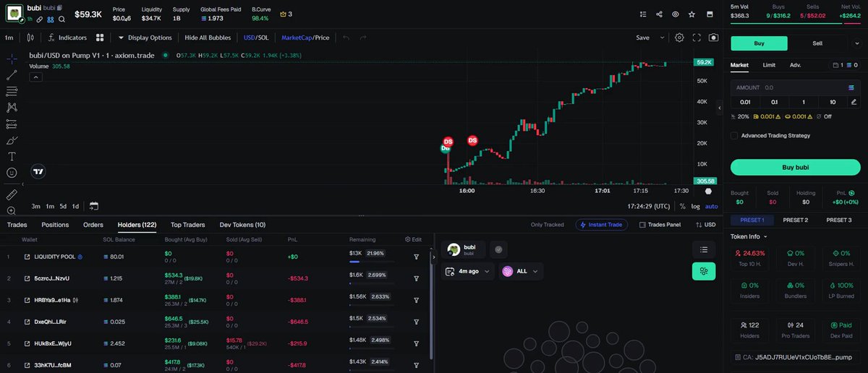Image resolution: width=868 pixels, height=373 pixels.
Task: Search the token with magnifier icon
Action: pos(62,20)
